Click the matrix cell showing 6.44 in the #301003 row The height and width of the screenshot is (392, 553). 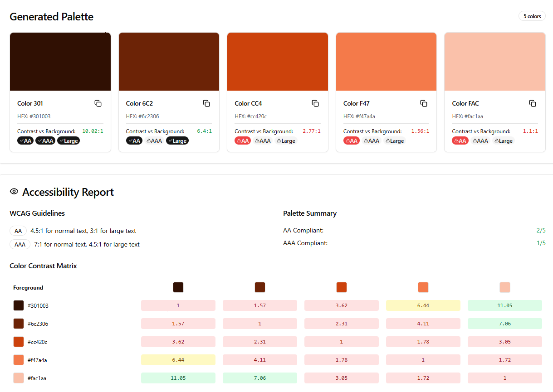(423, 305)
